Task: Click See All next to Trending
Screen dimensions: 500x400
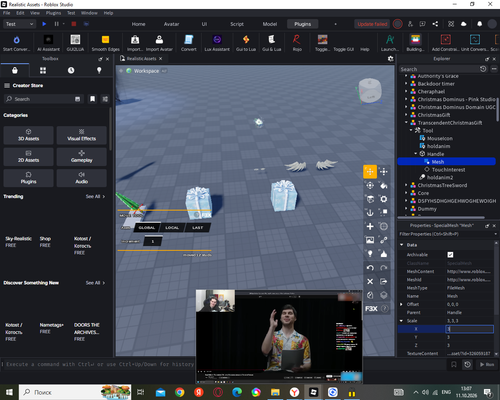Action: 95,196
